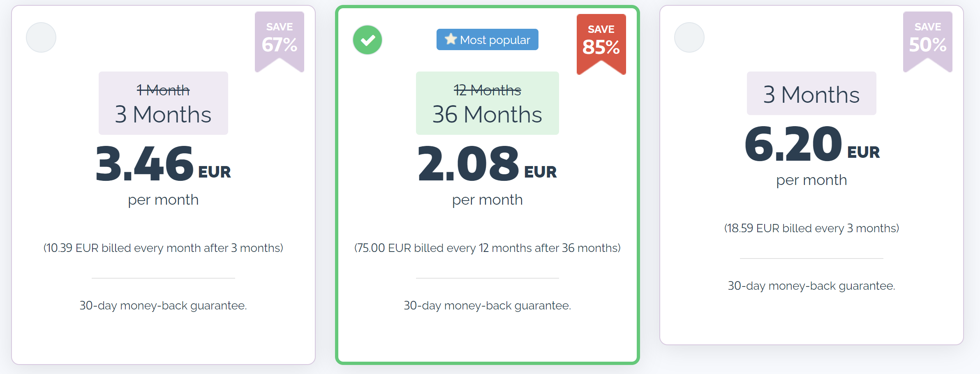Image resolution: width=980 pixels, height=374 pixels.
Task: Select the 6.20 EUR plan radio button
Action: tap(689, 37)
